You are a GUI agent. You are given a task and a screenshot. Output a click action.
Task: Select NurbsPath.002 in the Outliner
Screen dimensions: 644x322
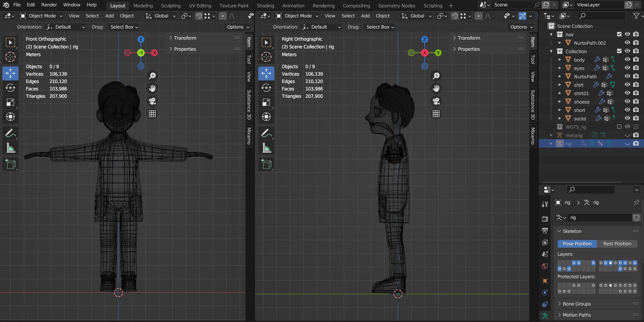tap(590, 43)
